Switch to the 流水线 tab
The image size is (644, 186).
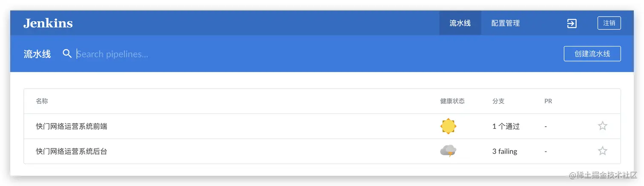460,23
